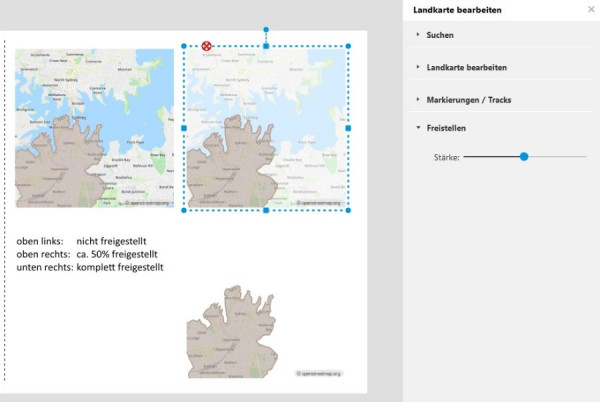600x402 pixels.
Task: Click openstreetmap.org label below cropped map
Action: click(x=319, y=373)
